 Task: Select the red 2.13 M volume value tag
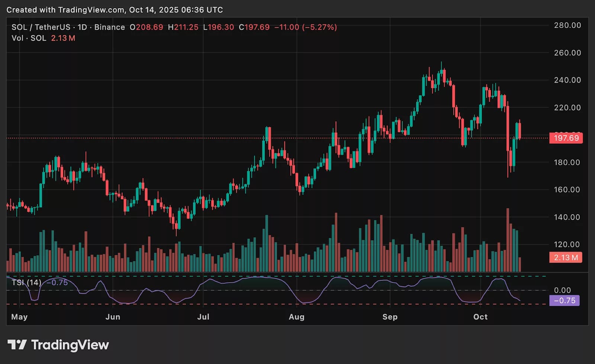coord(565,257)
